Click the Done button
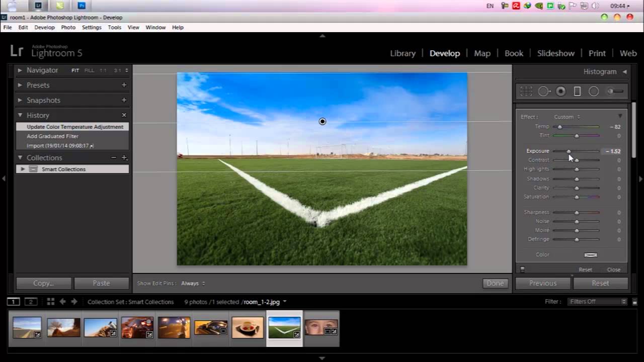Screen dimensions: 644x362 point(495,284)
